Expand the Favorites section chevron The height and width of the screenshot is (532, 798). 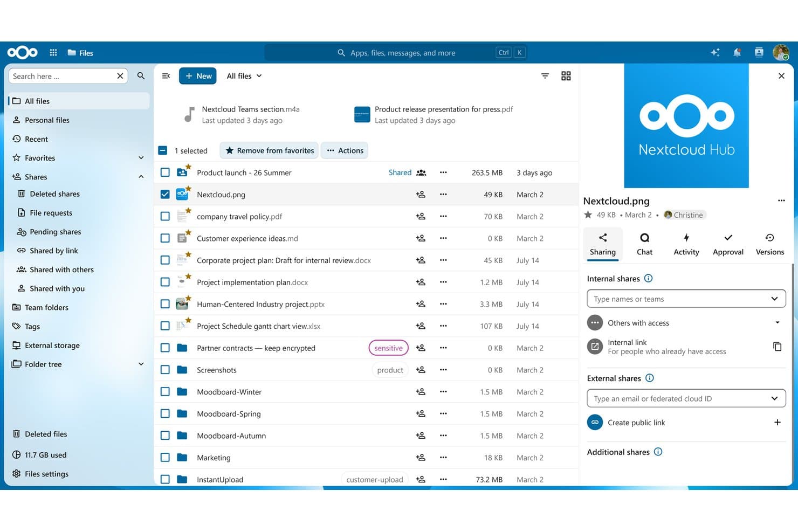point(141,158)
